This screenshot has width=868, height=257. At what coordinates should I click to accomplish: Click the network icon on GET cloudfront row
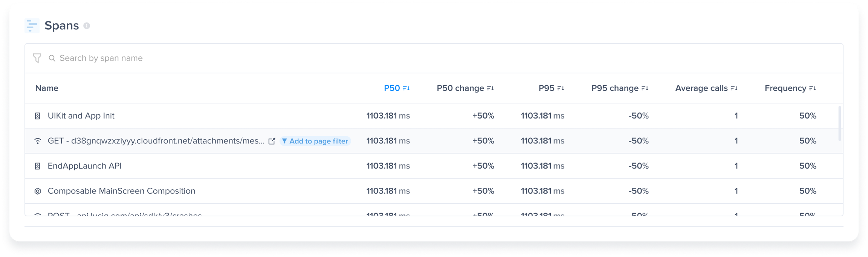(x=38, y=141)
